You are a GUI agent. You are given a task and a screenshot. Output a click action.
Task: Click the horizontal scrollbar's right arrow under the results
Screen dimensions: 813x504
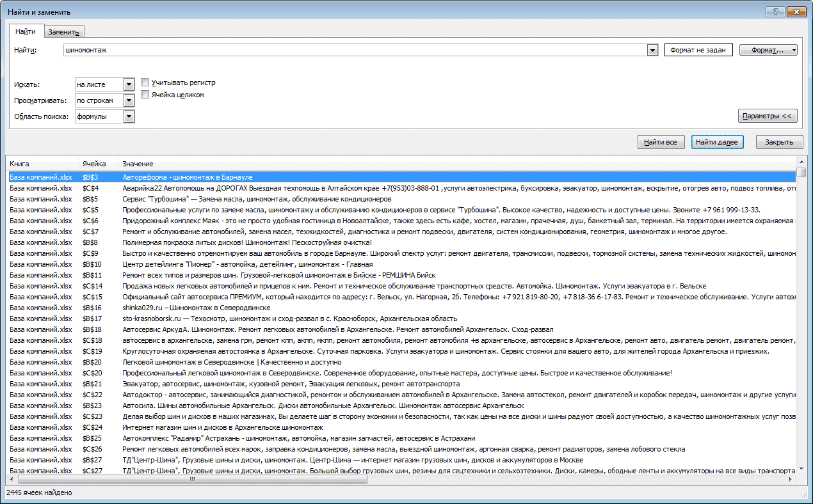(x=792, y=479)
